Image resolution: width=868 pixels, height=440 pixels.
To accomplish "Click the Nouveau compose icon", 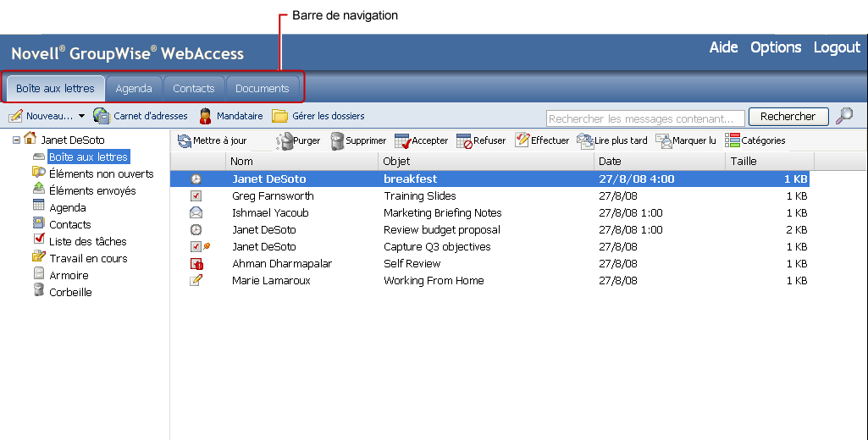I will pos(15,116).
